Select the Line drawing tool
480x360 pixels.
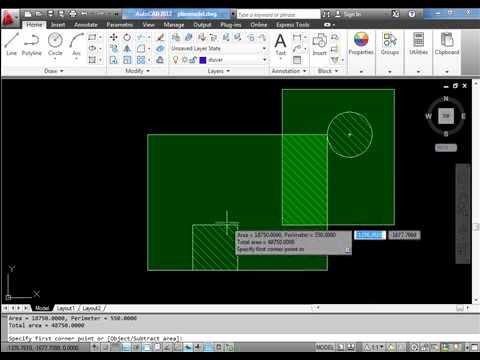tap(11, 43)
